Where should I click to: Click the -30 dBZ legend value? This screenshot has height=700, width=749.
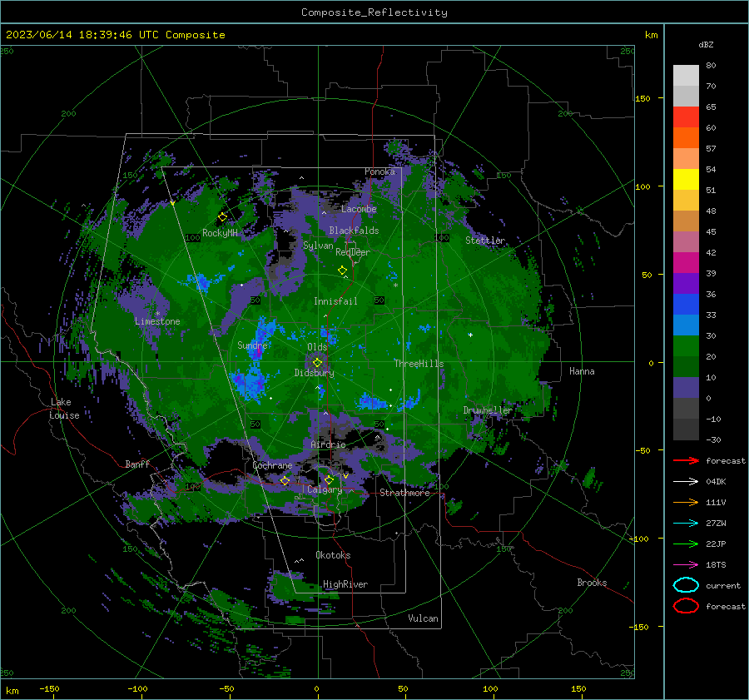tap(713, 439)
